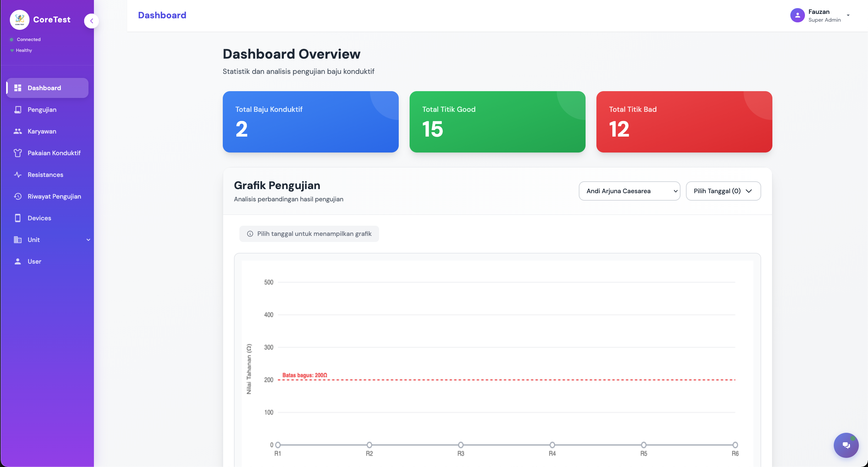
Task: Open Riwayat Pengujian history icon
Action: [x=18, y=196]
